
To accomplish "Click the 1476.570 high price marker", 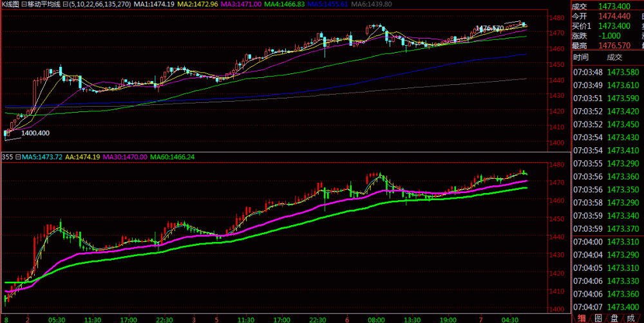I will [489, 28].
